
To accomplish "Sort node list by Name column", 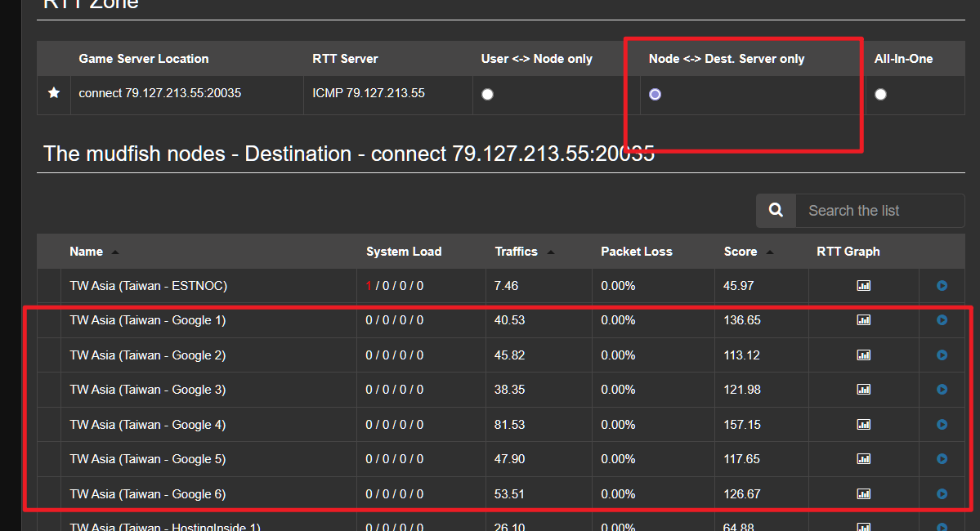I will (115, 252).
